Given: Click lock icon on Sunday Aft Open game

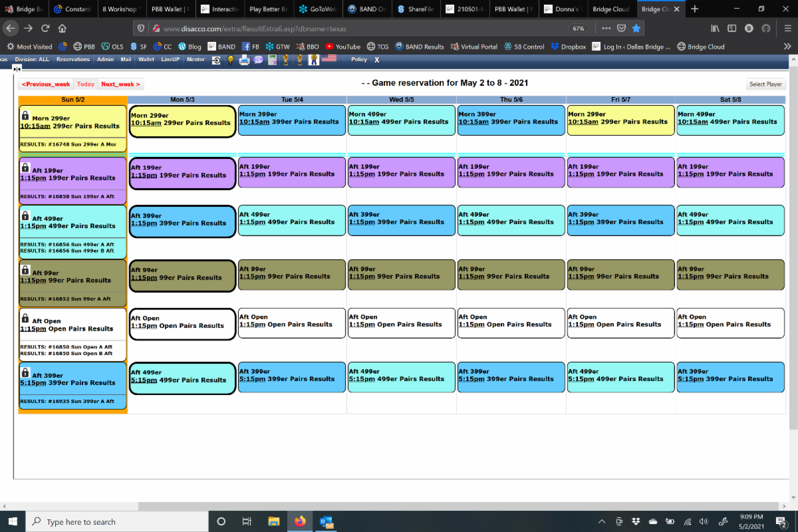Looking at the screenshot, I should [25, 318].
